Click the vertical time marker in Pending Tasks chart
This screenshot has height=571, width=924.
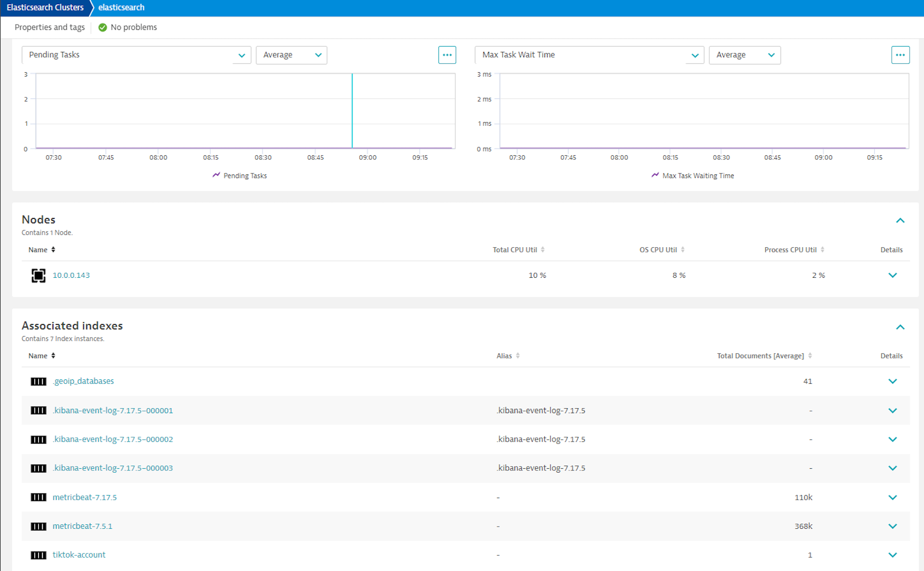point(352,111)
